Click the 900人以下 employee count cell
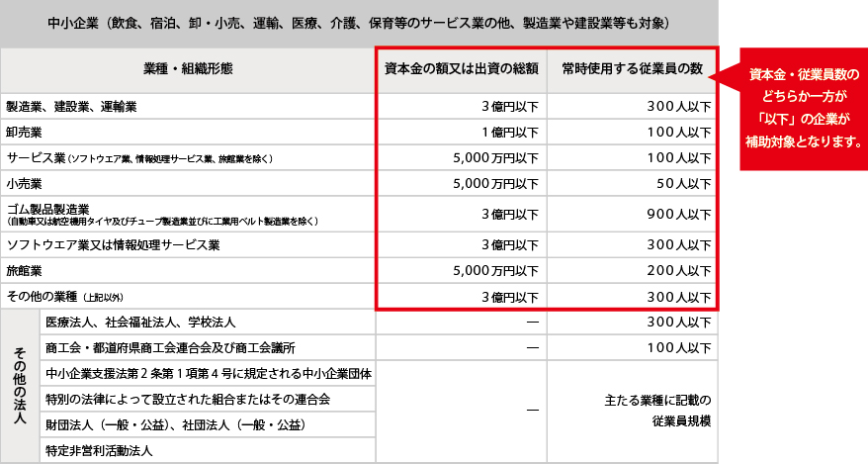This screenshot has height=464, width=868. coord(679,214)
